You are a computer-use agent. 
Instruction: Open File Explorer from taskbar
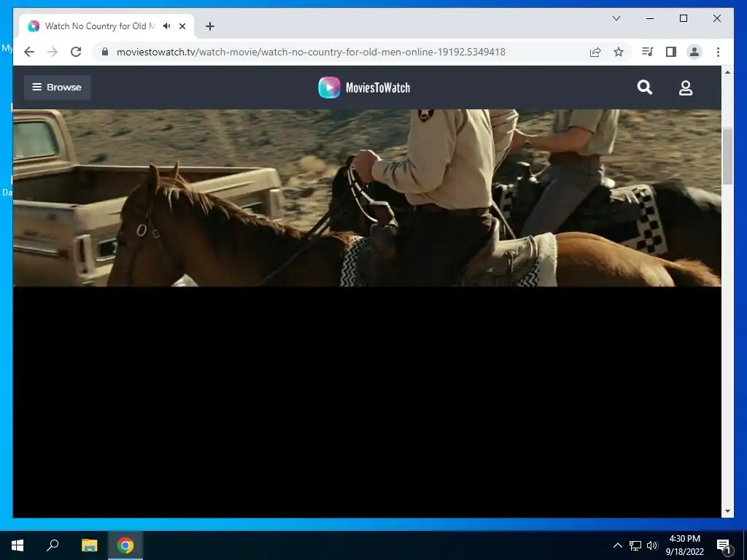(89, 545)
